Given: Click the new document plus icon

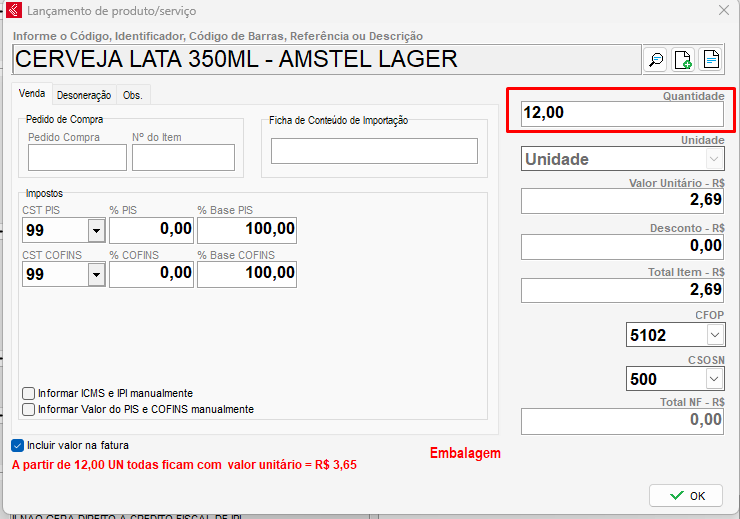Looking at the screenshot, I should pyautogui.click(x=683, y=60).
